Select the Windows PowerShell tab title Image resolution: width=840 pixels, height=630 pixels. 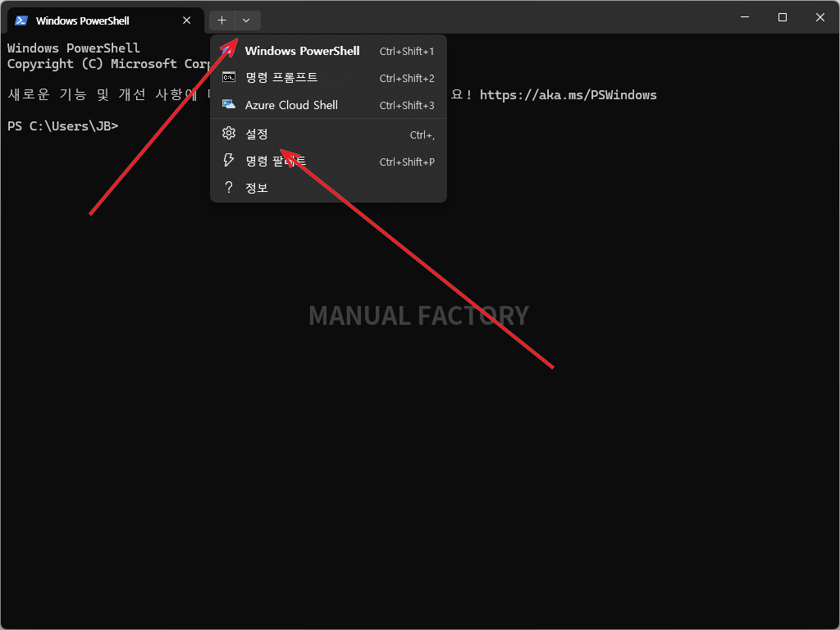(x=83, y=21)
